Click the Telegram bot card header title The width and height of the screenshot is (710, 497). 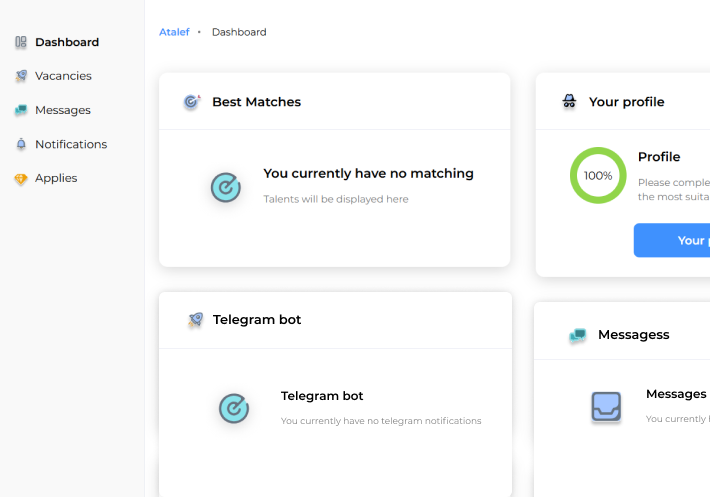[257, 320]
